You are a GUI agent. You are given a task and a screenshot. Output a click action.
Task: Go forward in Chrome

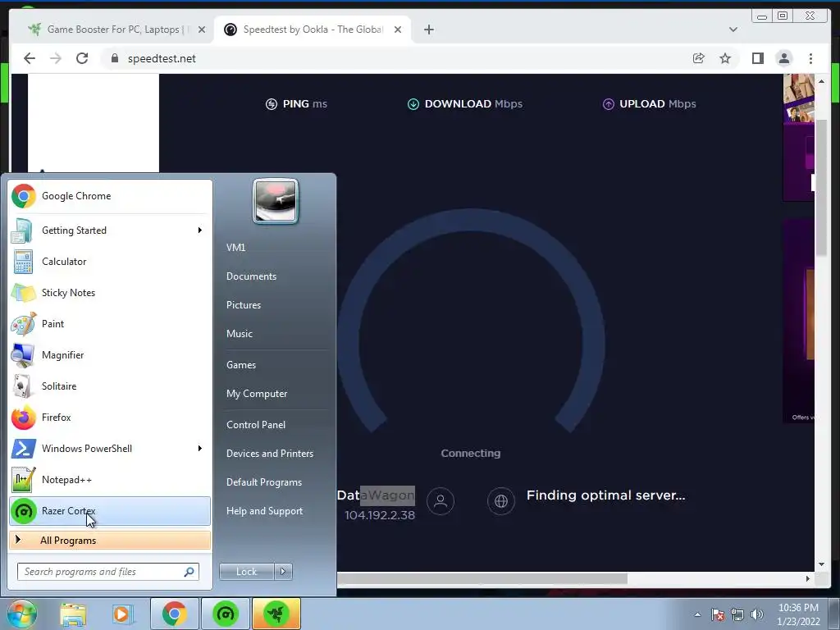(x=56, y=58)
